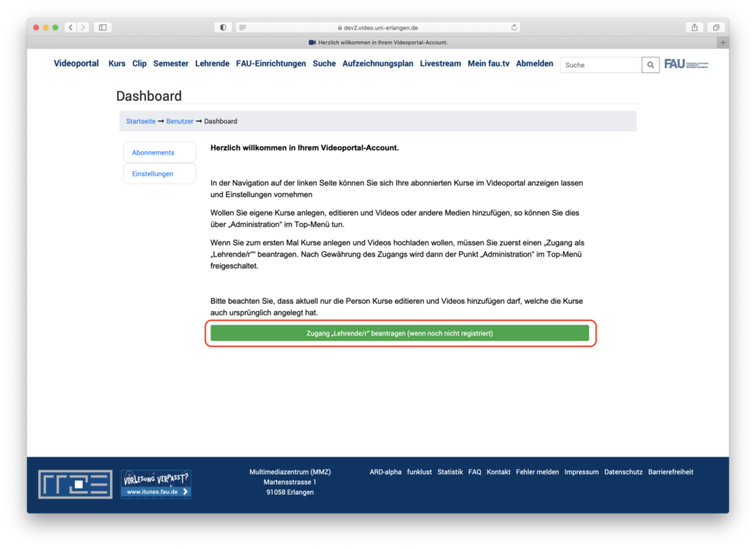Open the Datenschutz footer link

click(x=623, y=471)
